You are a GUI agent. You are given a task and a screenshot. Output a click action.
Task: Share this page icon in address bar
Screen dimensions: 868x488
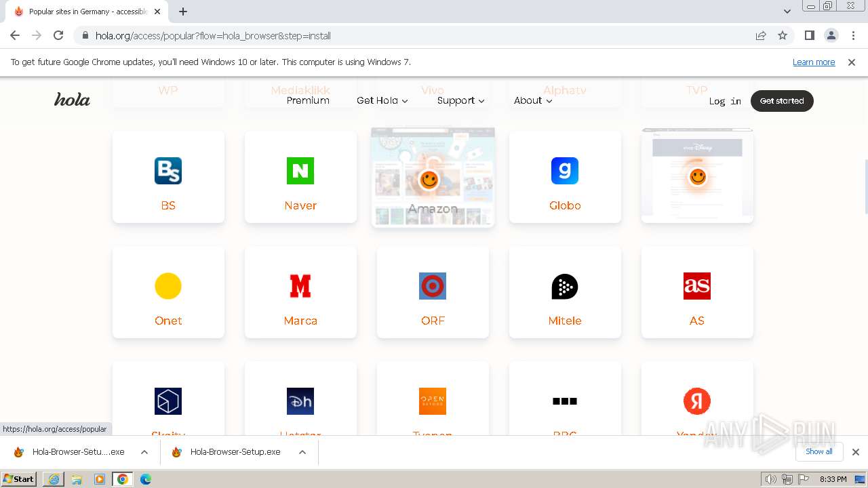point(761,35)
